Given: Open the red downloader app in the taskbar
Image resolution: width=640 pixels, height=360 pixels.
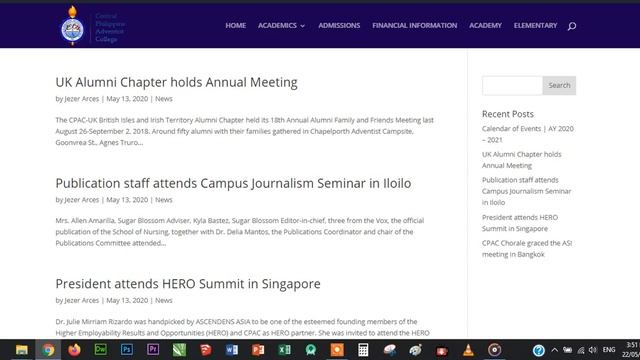Looking at the screenshot, I should pyautogui.click(x=442, y=350).
